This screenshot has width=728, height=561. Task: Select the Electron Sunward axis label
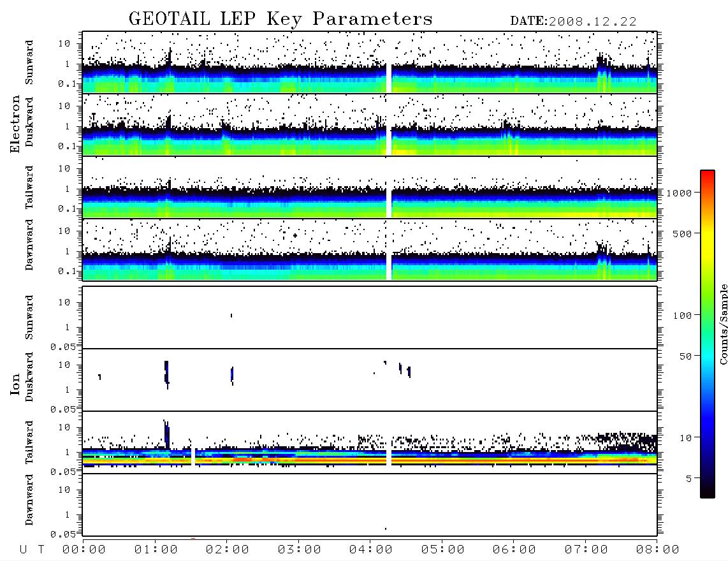(29, 62)
